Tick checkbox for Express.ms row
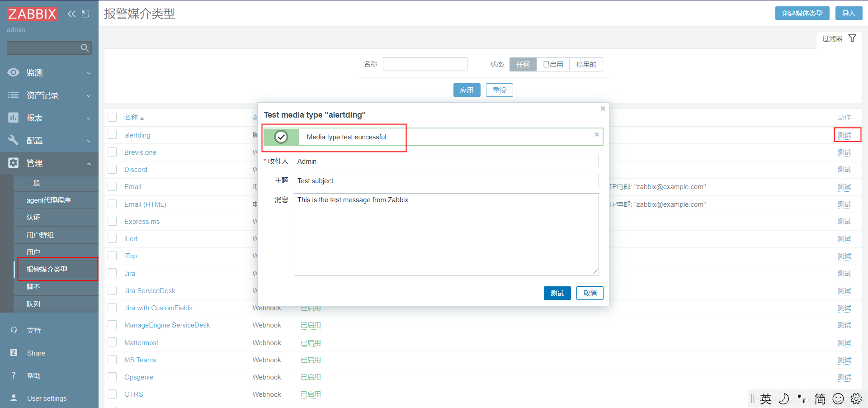Screen dimensions: 868x408 (x=112, y=221)
